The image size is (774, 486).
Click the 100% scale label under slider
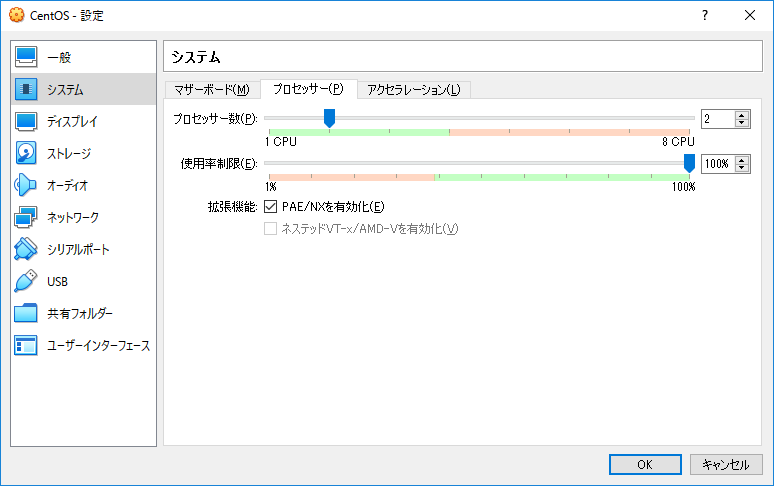tap(684, 187)
